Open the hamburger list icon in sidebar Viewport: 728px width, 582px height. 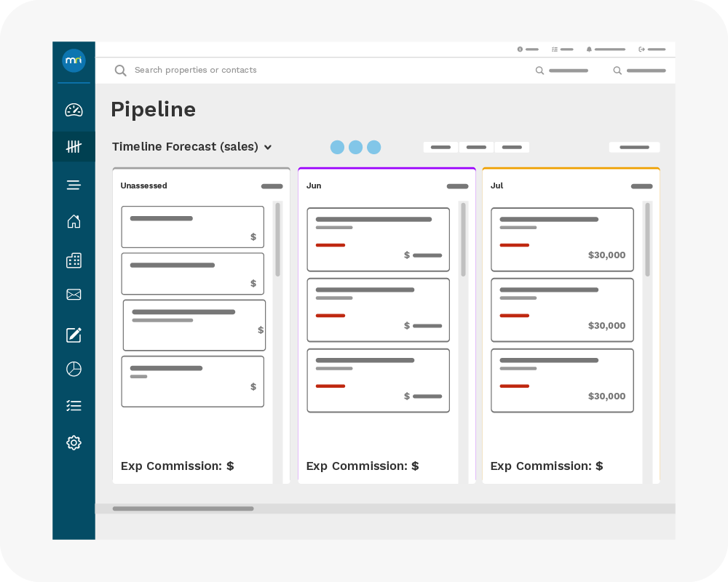(x=74, y=185)
